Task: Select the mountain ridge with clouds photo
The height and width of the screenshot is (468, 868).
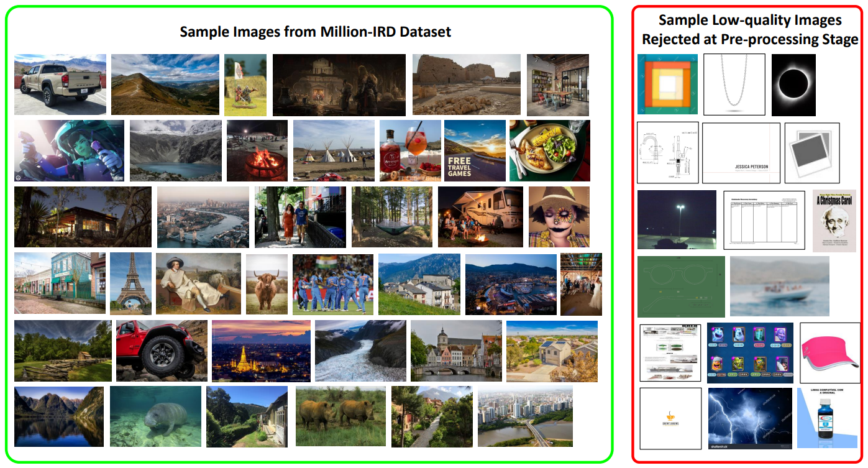Action: pyautogui.click(x=165, y=85)
